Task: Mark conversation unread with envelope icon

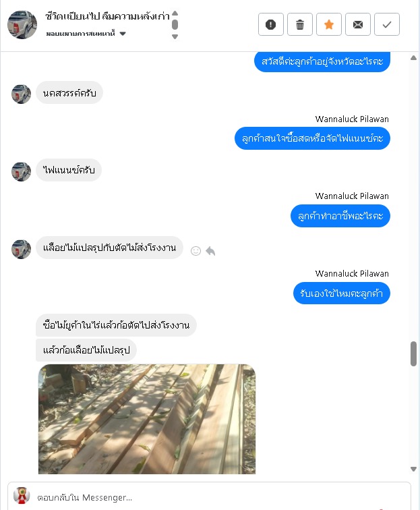Action: point(357,24)
